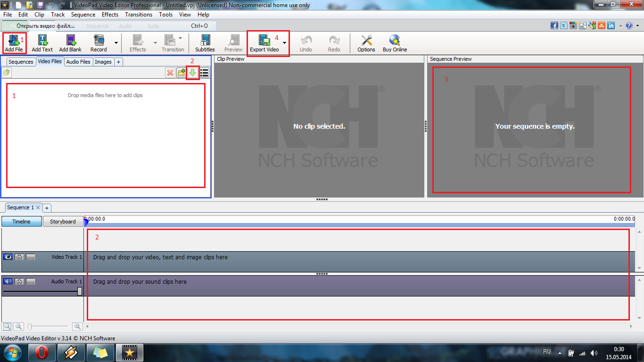Switch to Timeline view mode
The image size is (644, 362).
pyautogui.click(x=21, y=222)
